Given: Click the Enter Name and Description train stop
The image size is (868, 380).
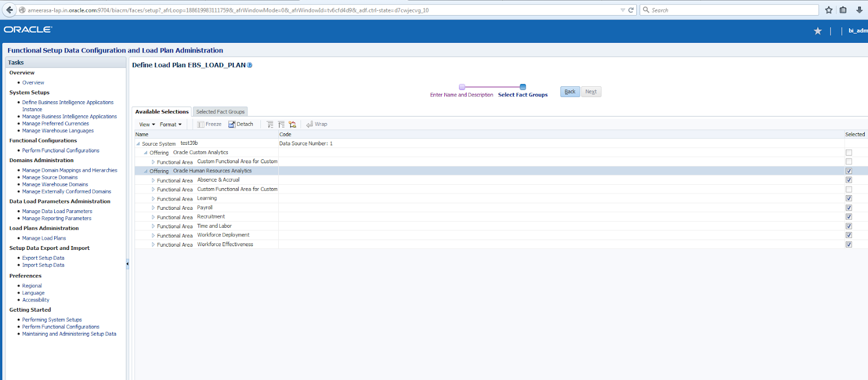Looking at the screenshot, I should [x=462, y=87].
